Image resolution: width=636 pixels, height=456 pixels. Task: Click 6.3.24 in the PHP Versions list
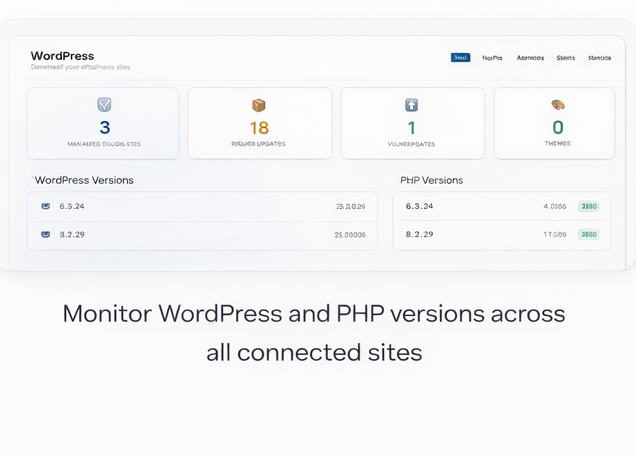(419, 206)
